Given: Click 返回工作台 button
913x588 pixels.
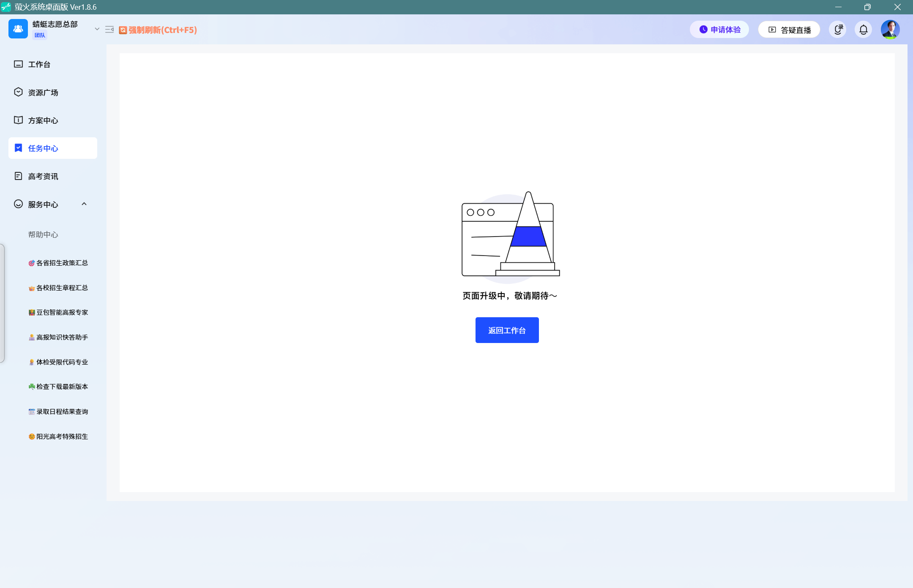Looking at the screenshot, I should click(x=507, y=330).
